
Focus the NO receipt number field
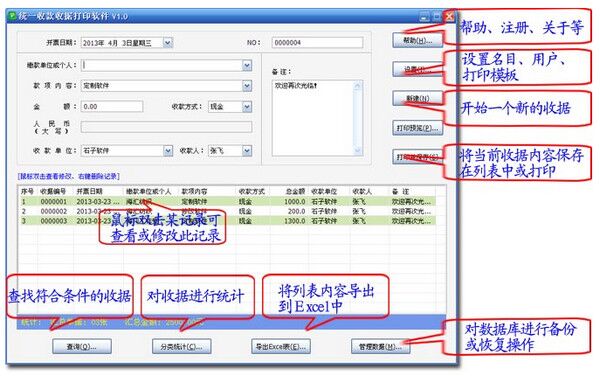coord(317,42)
